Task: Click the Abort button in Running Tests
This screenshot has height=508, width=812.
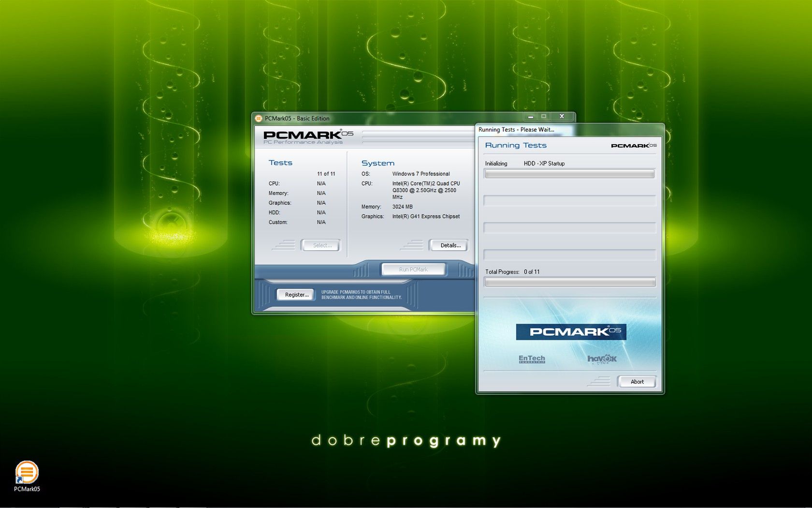Action: (637, 382)
